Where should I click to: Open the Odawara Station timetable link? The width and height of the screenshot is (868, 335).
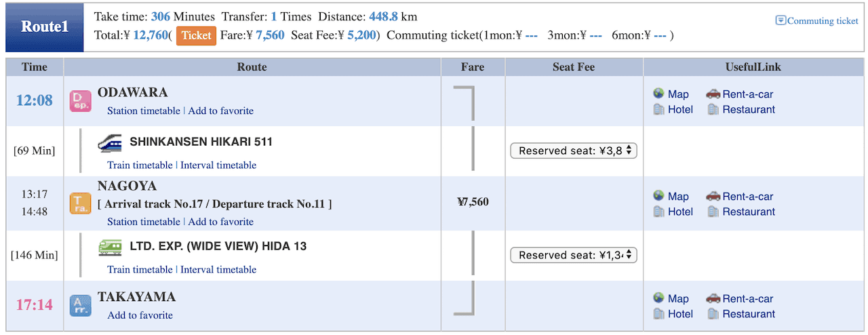tap(144, 111)
